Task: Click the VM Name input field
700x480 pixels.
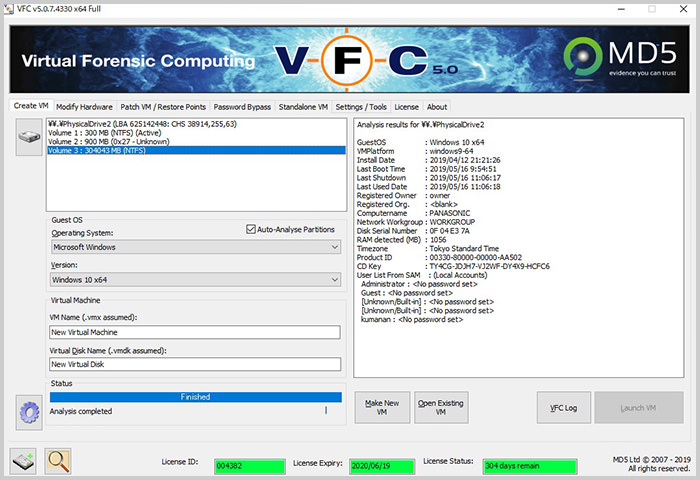Action: coord(195,332)
